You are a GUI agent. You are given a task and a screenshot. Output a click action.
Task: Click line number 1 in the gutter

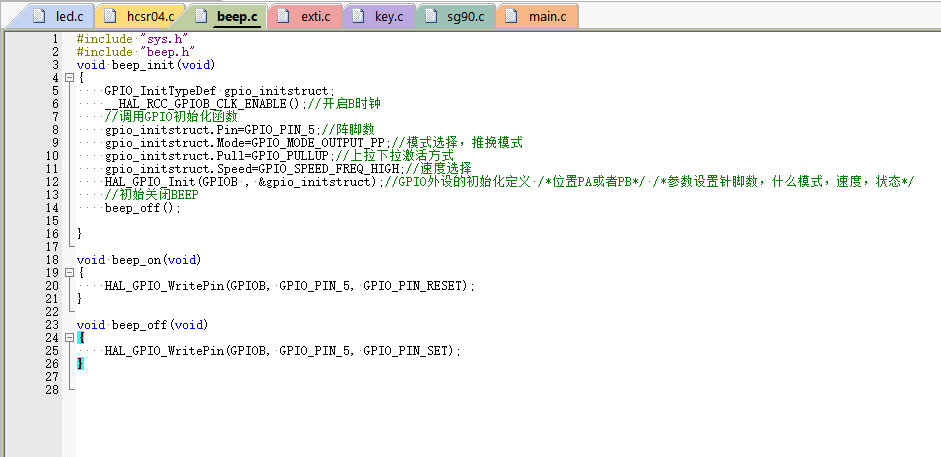click(x=55, y=39)
